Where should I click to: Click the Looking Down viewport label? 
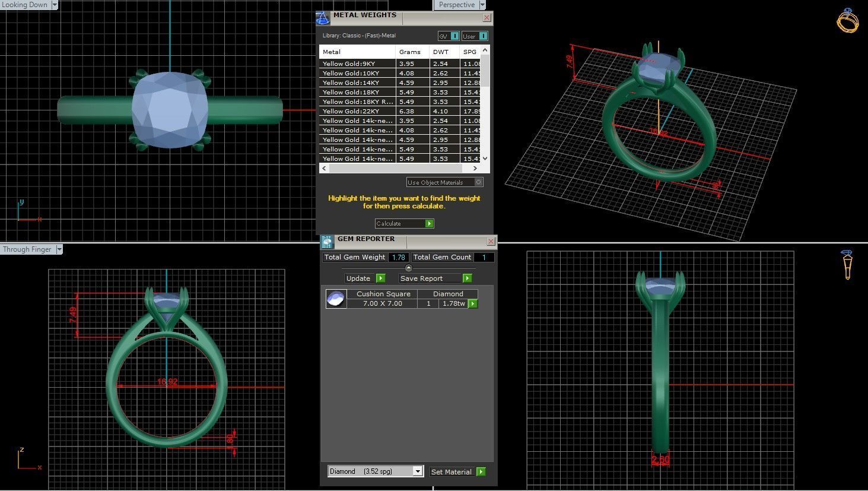pyautogui.click(x=25, y=5)
